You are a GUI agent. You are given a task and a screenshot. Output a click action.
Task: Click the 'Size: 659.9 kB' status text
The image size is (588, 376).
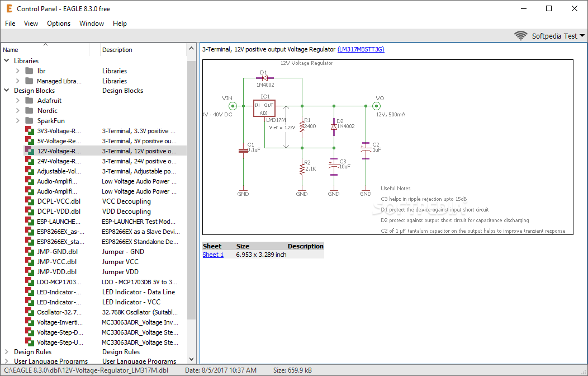pyautogui.click(x=292, y=370)
